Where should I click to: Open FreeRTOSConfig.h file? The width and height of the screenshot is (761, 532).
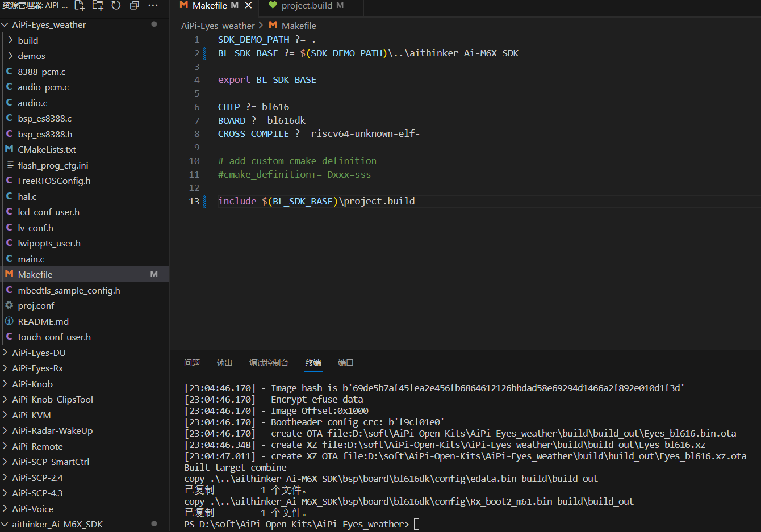coord(85,181)
